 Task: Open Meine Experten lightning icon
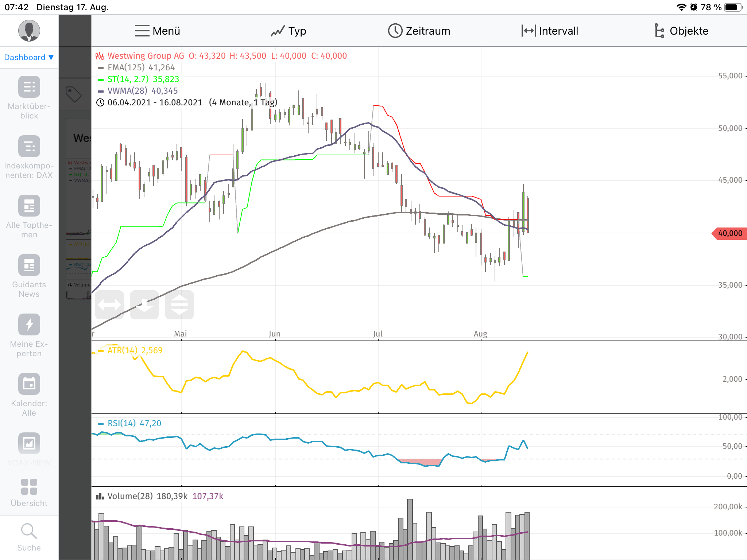pos(29,324)
